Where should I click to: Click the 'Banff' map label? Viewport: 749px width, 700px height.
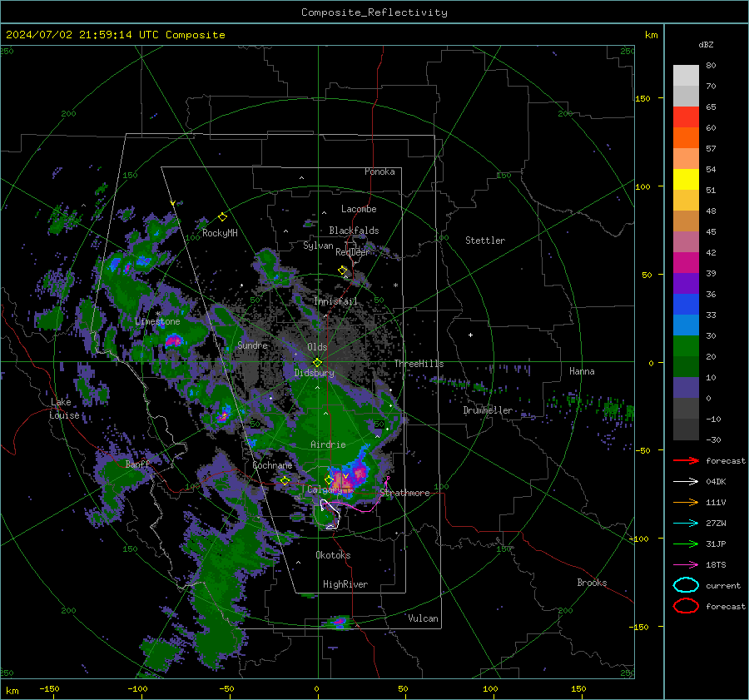(137, 464)
